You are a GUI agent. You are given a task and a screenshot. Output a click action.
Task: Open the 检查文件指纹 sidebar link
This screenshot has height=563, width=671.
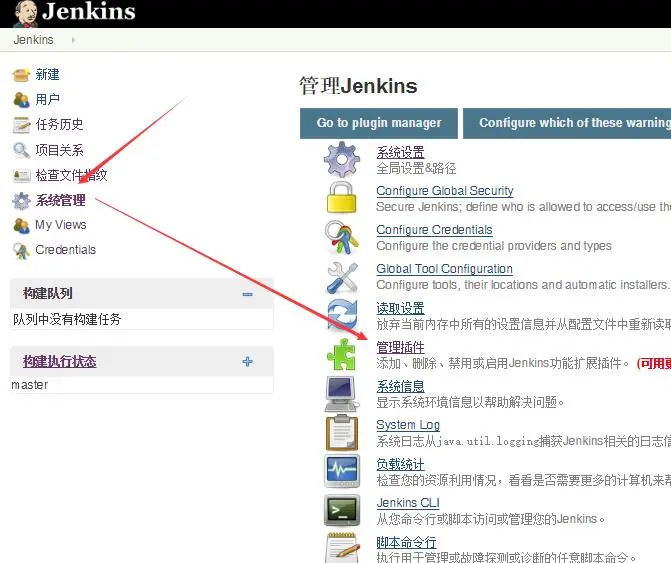71,175
